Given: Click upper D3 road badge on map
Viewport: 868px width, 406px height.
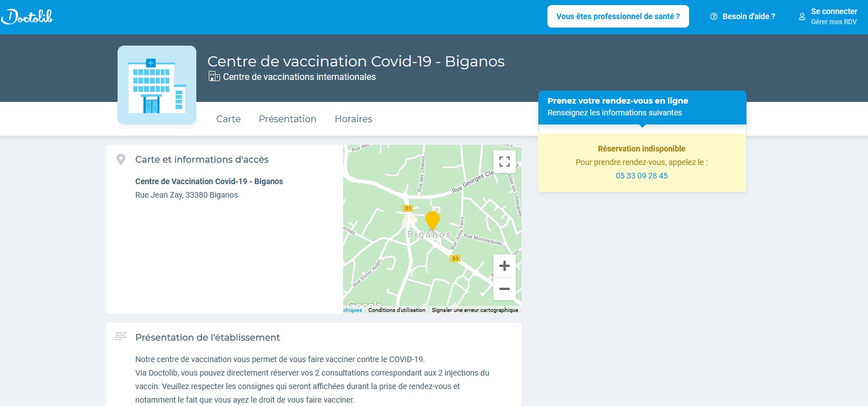Looking at the screenshot, I should coord(408,208).
